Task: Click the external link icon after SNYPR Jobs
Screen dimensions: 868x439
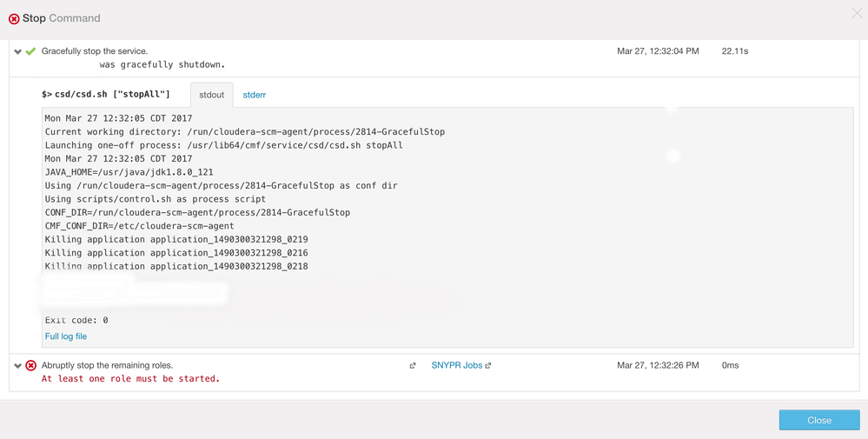Action: 488,366
